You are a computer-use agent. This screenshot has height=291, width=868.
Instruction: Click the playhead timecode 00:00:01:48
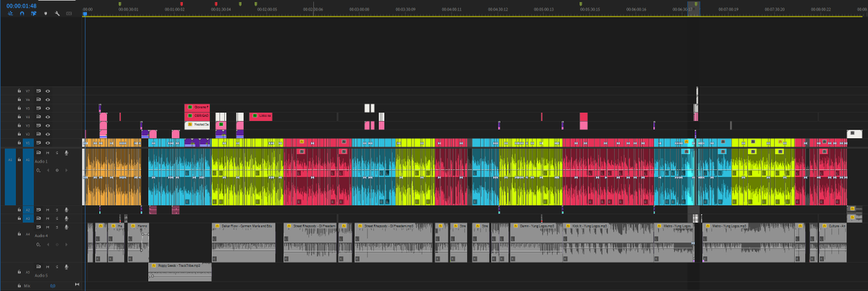(22, 5)
